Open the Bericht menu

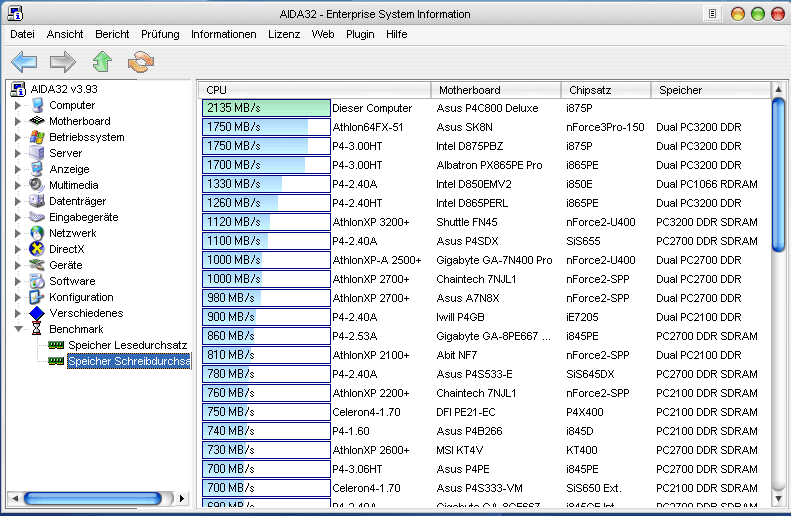pyautogui.click(x=112, y=34)
